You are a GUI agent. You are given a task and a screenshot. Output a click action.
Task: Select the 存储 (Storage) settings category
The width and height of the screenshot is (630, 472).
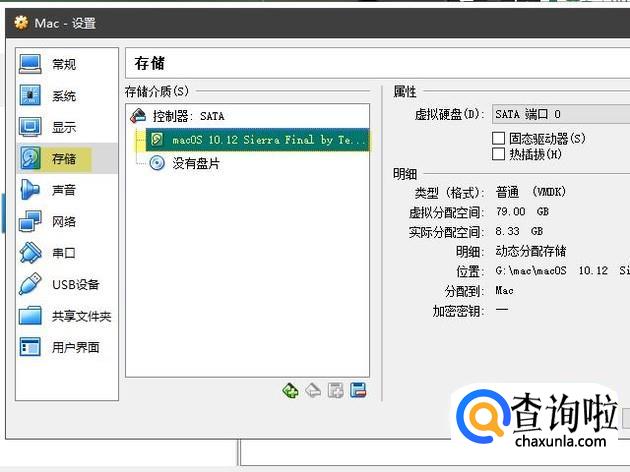click(67, 159)
